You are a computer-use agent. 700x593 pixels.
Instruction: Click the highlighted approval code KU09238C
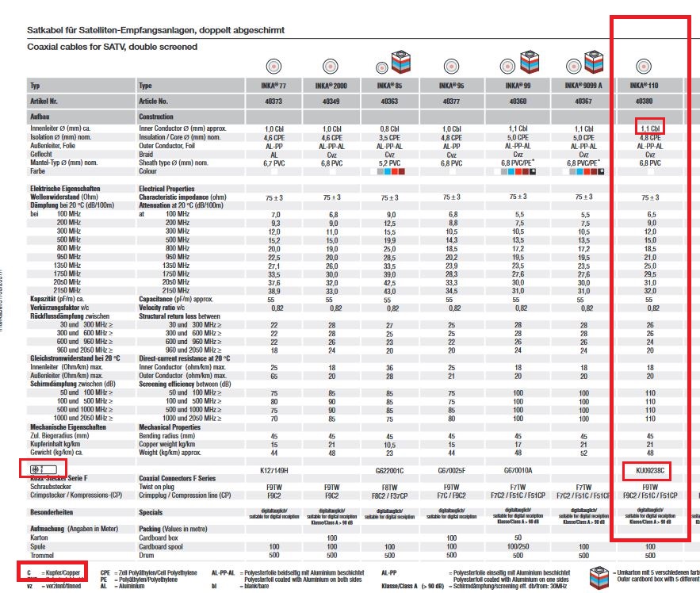point(648,469)
